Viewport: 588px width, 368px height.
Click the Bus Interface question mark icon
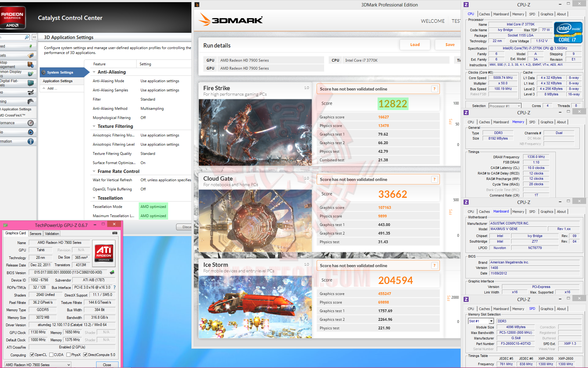[115, 287]
